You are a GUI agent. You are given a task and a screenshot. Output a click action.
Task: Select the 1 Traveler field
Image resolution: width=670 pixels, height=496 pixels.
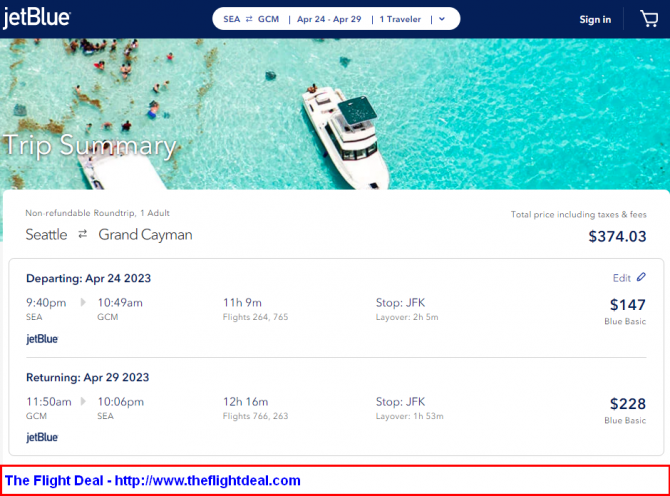click(x=400, y=19)
